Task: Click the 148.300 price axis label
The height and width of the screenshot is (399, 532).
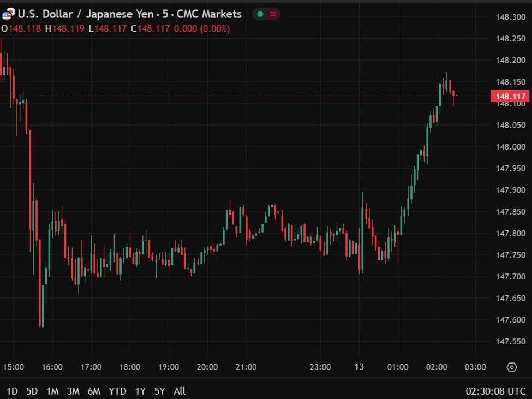Action: (510, 17)
